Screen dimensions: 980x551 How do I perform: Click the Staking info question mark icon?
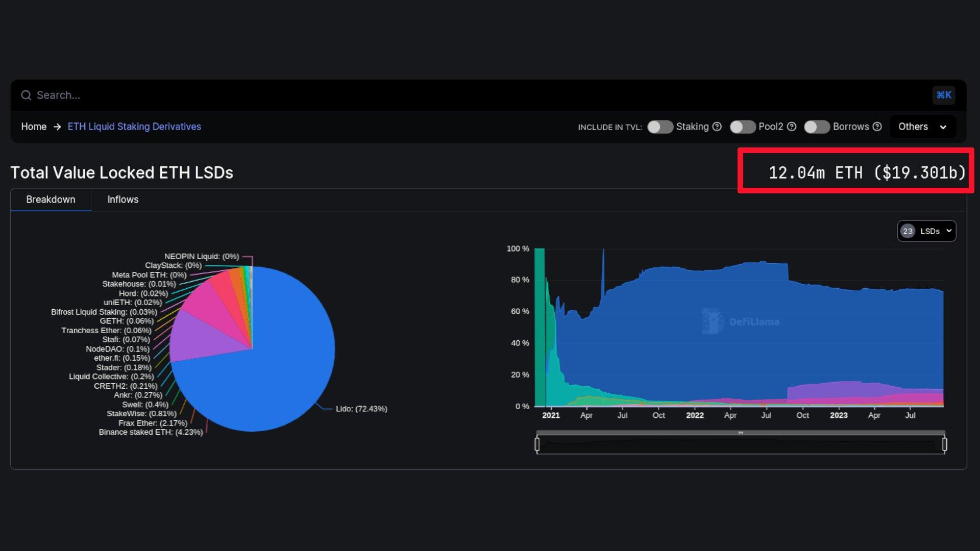(717, 127)
